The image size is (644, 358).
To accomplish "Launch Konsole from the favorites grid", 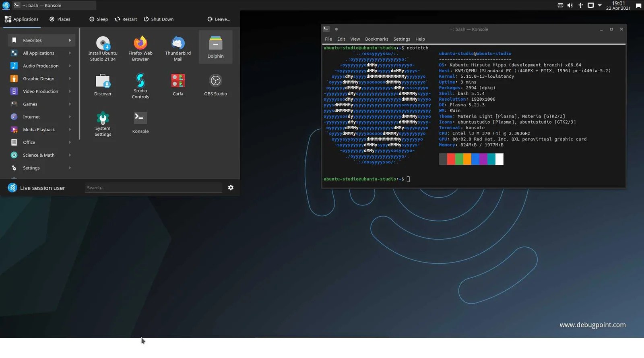I will click(140, 122).
